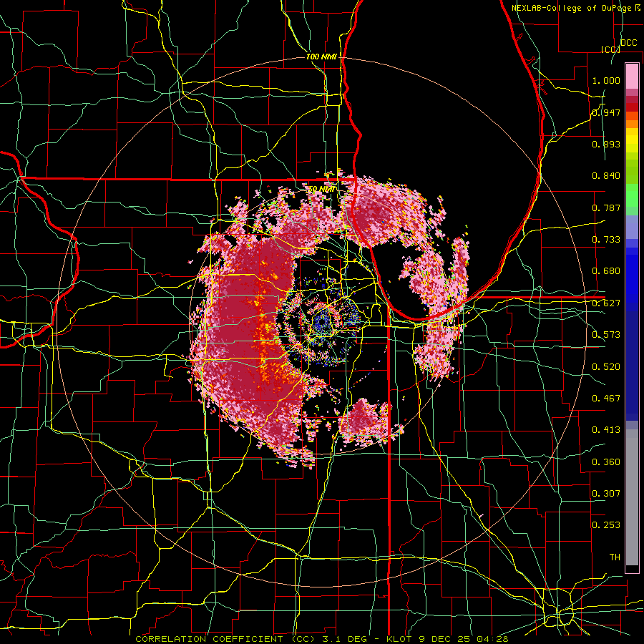Click the 0.573 scale value
The image size is (644, 644).
(606, 335)
